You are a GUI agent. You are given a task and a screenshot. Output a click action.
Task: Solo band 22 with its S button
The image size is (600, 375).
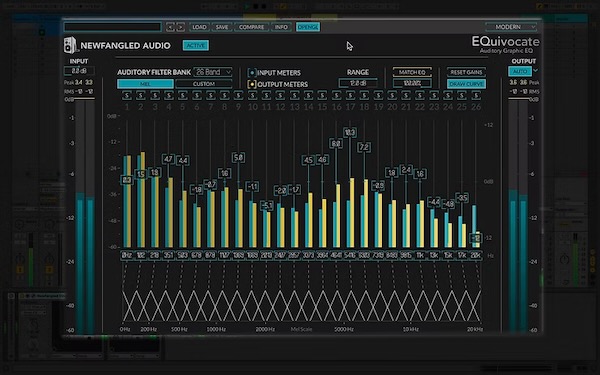tap(420, 95)
